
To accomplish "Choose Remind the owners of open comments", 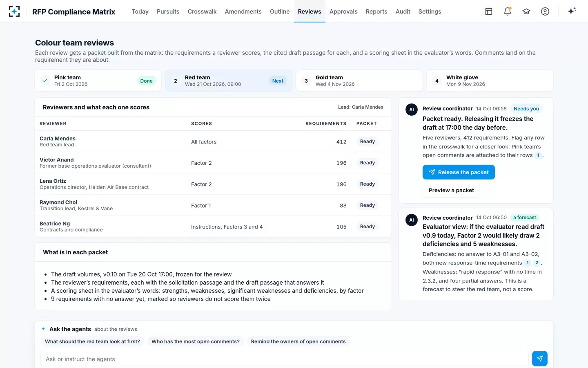I will (298, 341).
